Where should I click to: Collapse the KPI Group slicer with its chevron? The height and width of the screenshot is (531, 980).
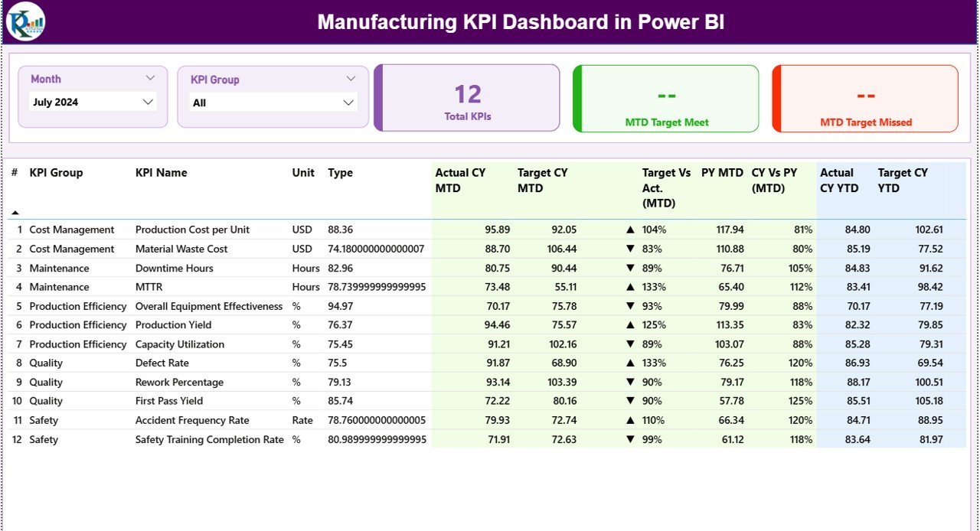(x=351, y=78)
